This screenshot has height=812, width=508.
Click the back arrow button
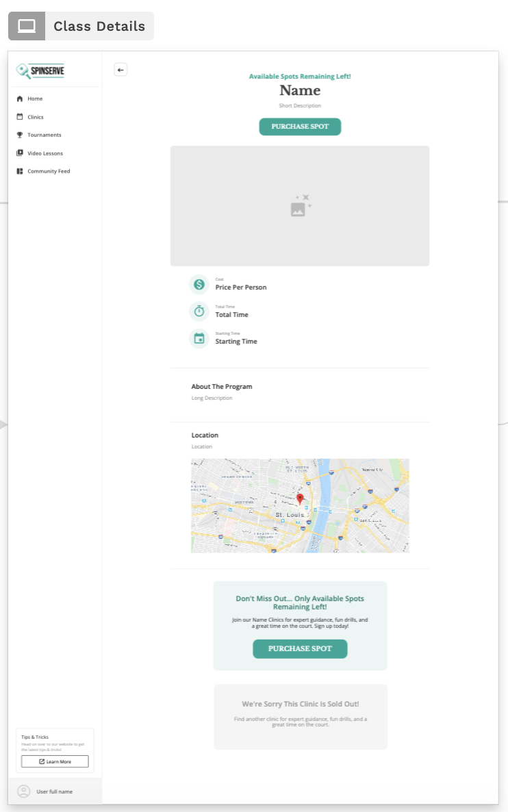coord(120,70)
